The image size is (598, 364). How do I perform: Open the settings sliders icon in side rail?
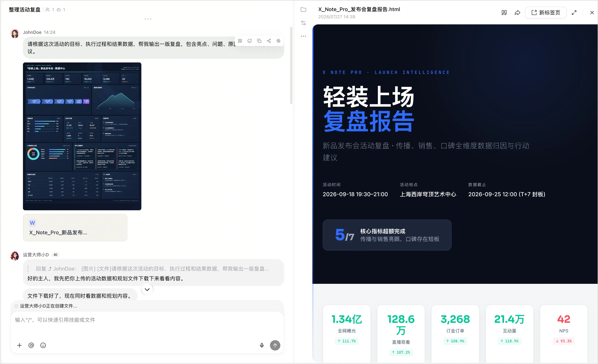point(303,23)
